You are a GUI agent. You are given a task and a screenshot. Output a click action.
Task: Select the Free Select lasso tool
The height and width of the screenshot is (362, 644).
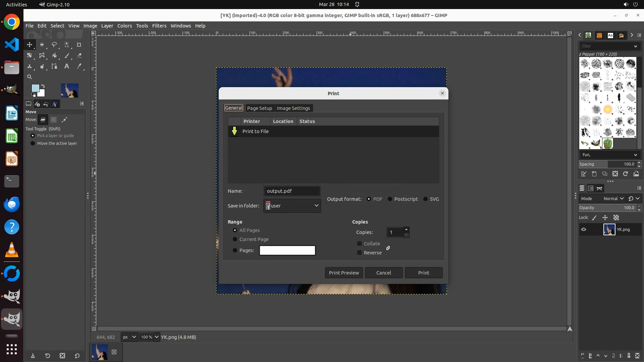[x=54, y=45]
